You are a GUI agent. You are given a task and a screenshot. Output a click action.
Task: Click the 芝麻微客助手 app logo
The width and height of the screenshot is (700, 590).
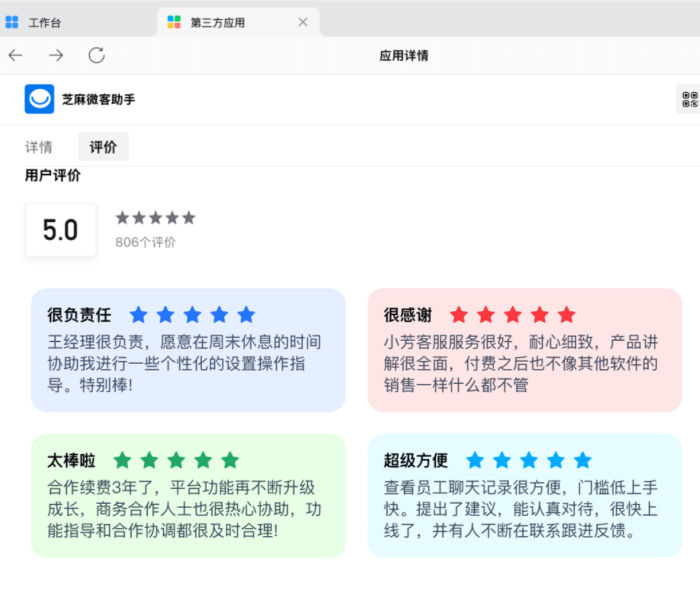pos(40,99)
